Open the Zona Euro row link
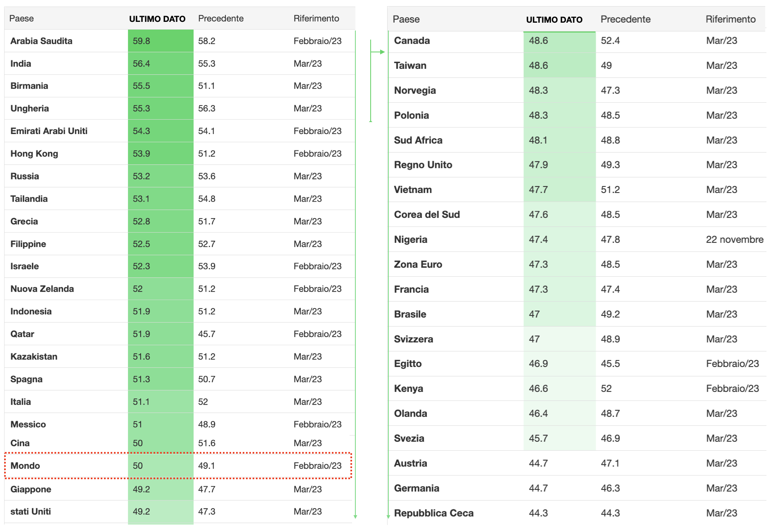 [x=418, y=264]
